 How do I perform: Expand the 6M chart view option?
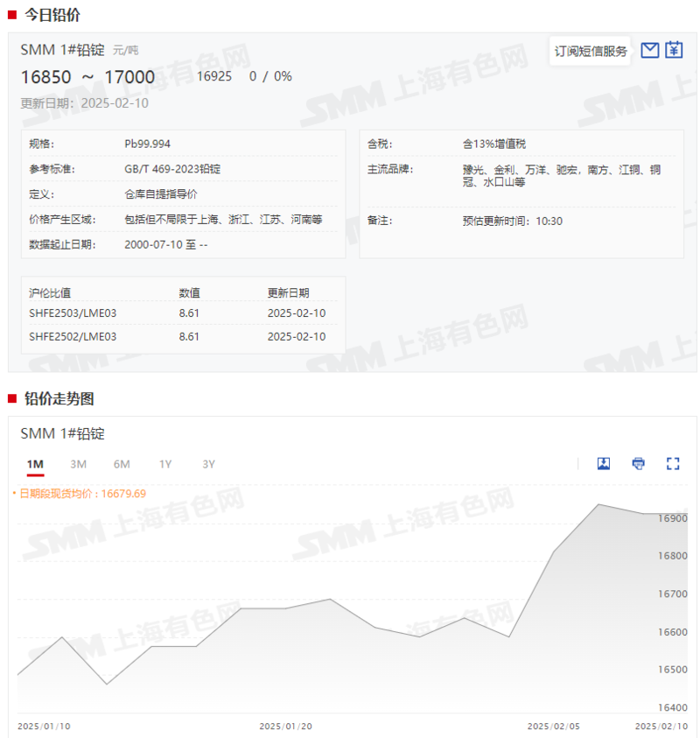[x=122, y=464]
